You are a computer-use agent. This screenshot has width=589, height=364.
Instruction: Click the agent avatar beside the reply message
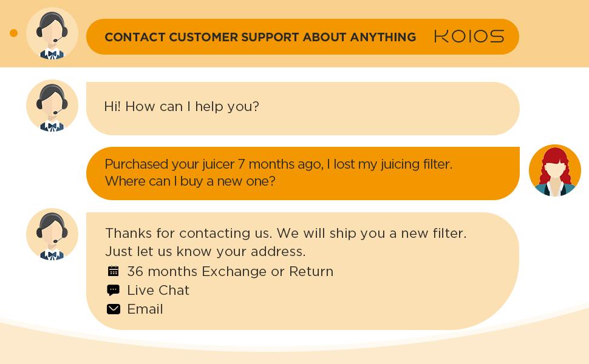(52, 235)
